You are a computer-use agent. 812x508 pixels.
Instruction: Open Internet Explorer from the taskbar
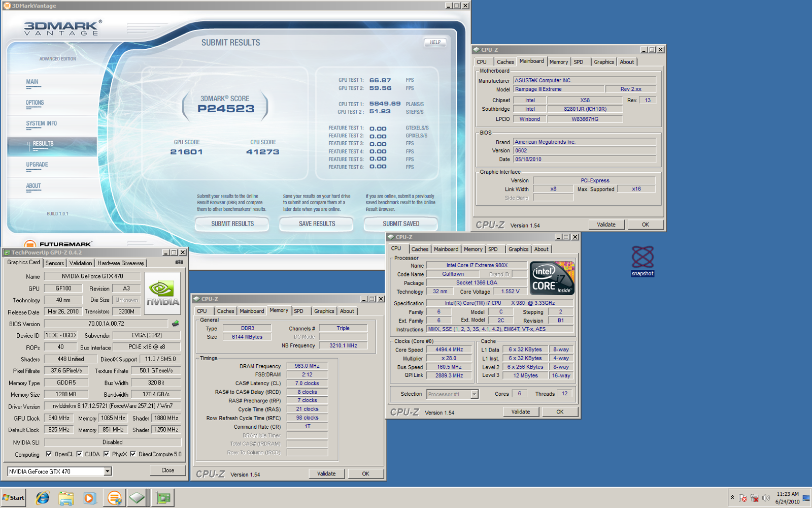tap(42, 498)
